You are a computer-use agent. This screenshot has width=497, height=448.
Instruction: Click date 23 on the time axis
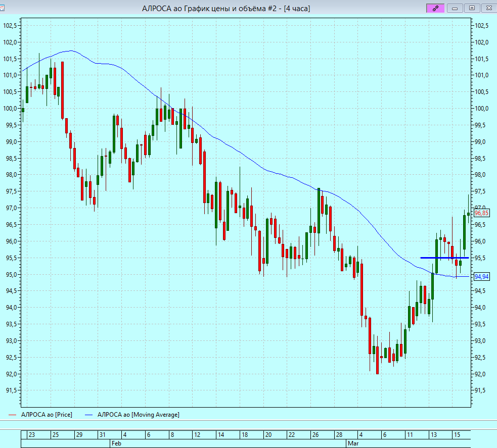[x=32, y=435]
